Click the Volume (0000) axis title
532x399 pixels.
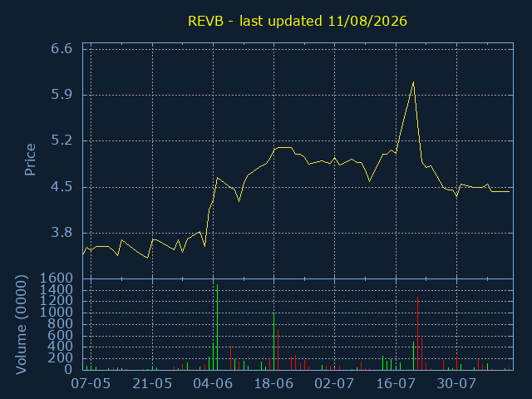tap(21, 325)
